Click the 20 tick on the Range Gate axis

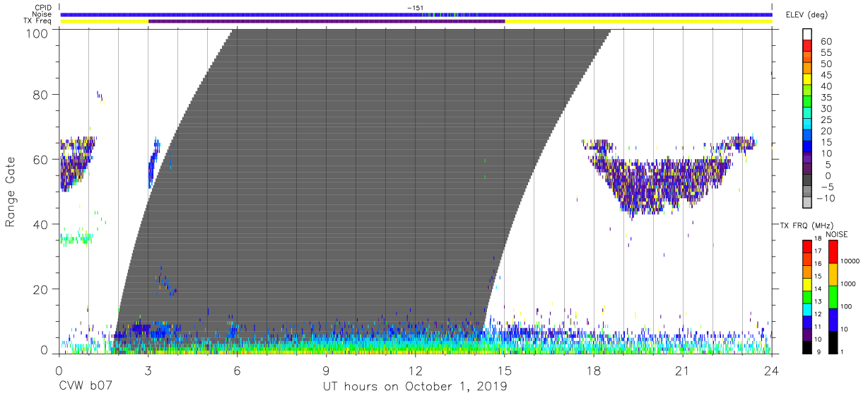[x=40, y=289]
